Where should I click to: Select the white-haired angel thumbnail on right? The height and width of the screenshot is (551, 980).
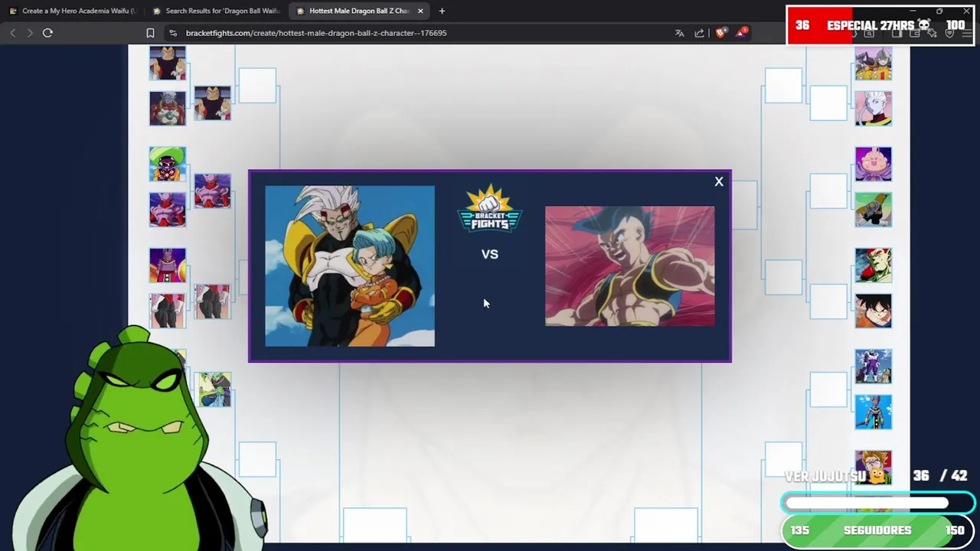874,108
